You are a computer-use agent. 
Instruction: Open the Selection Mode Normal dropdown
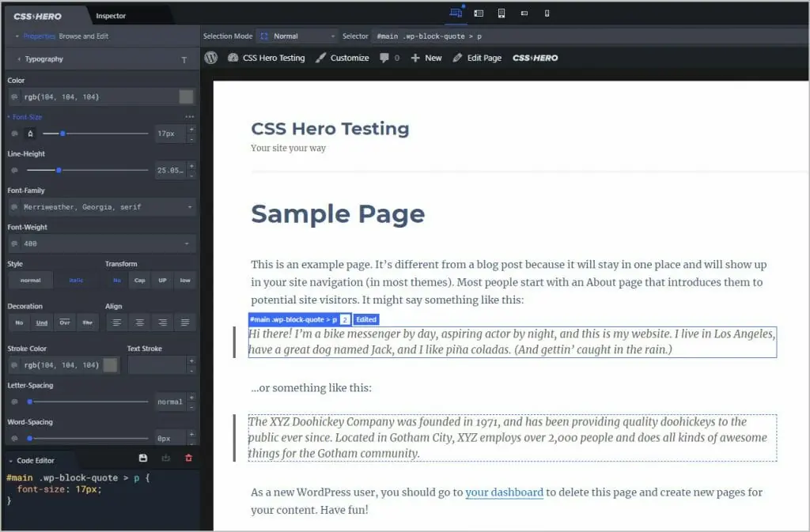click(x=298, y=36)
